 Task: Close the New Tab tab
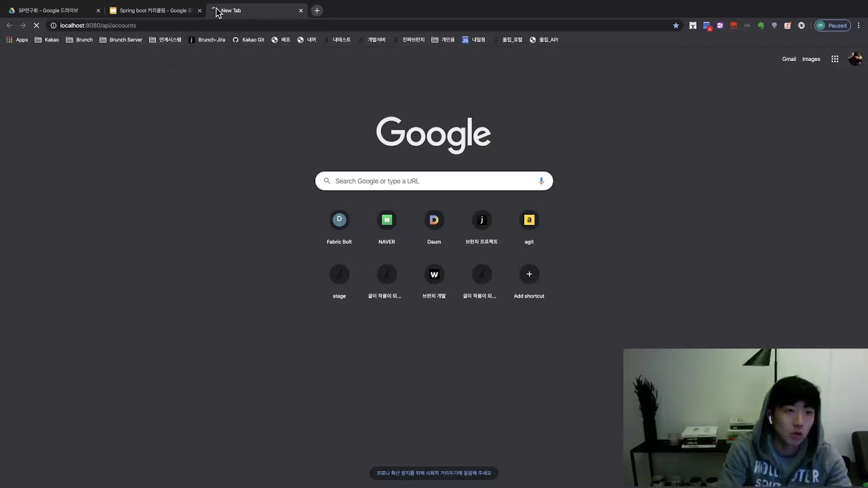(x=301, y=10)
